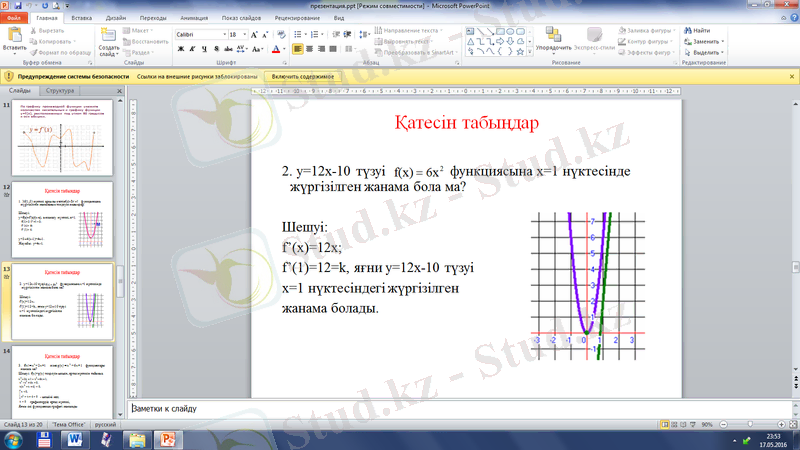Open the PowerPoint Help question mark icon
This screenshot has height=450, width=800.
[x=791, y=18]
